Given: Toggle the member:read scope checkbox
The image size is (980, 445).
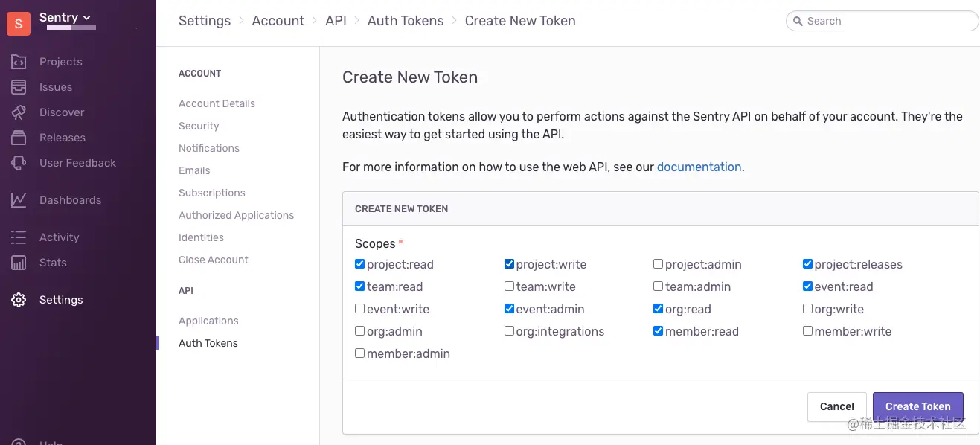Looking at the screenshot, I should point(658,331).
